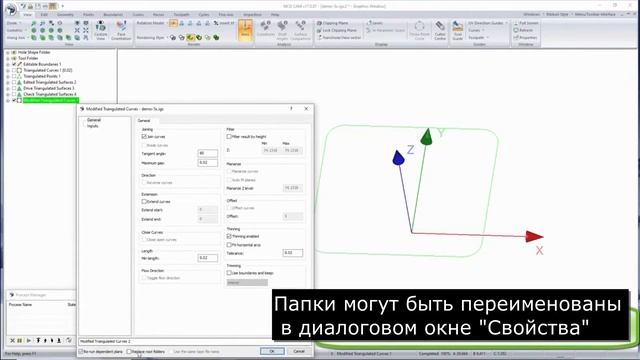640x360 pixels.
Task: Select the highlighted yellow rendering style icon
Action: 190,38
